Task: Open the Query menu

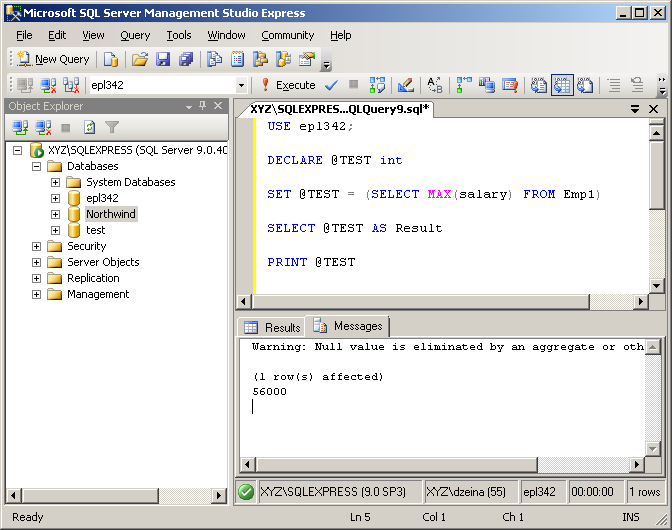Action: click(x=135, y=35)
